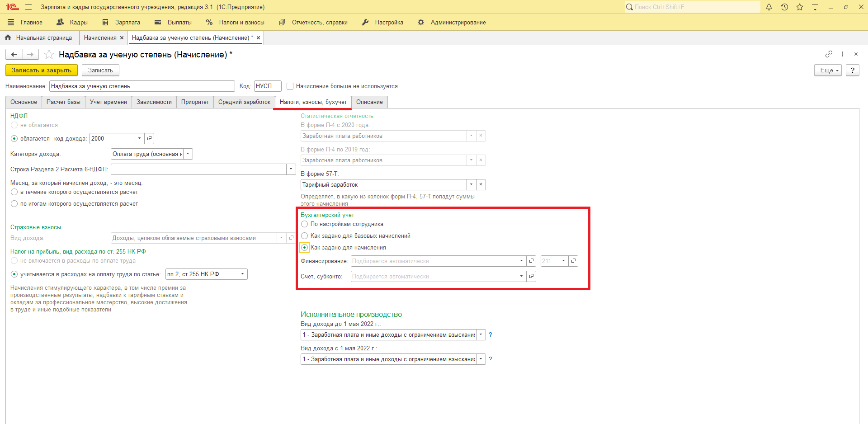Expand Категория дохода dropdown
The height and width of the screenshot is (424, 868).
pos(188,154)
